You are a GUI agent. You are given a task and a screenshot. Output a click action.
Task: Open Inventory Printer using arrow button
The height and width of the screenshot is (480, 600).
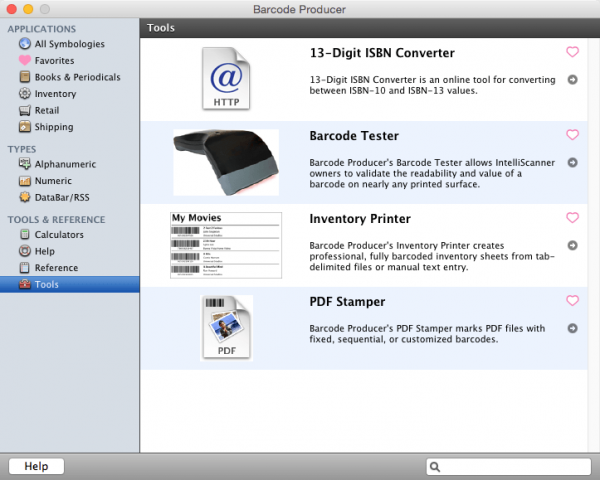tap(572, 245)
